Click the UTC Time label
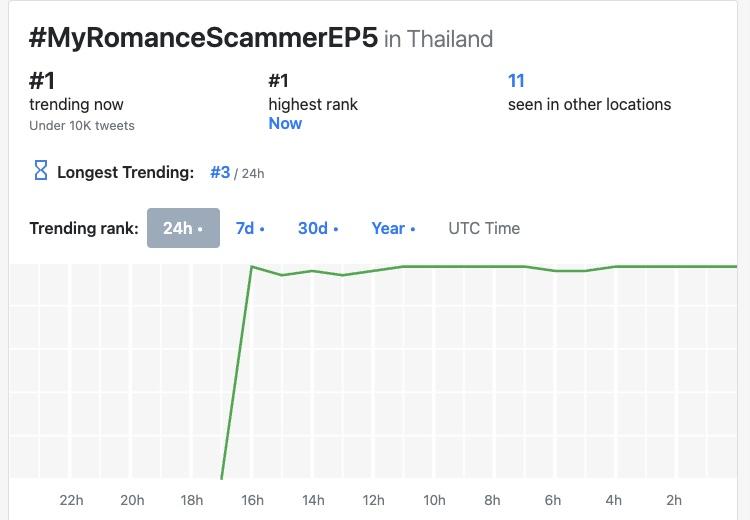 point(484,228)
